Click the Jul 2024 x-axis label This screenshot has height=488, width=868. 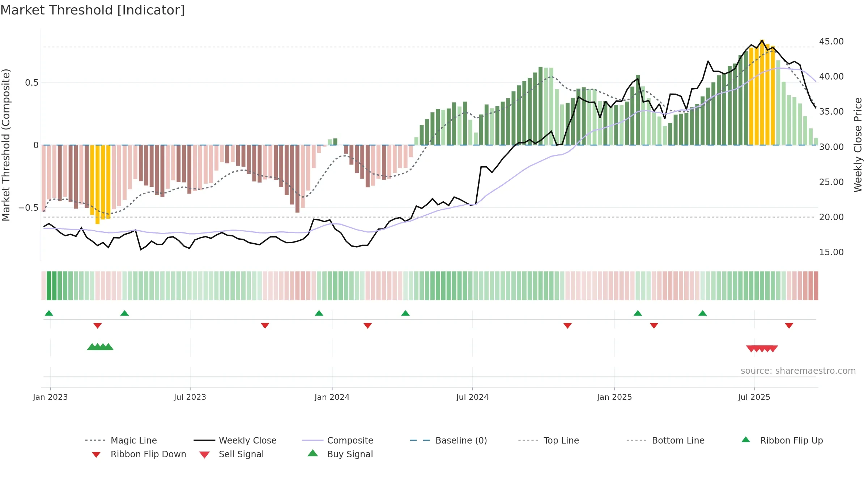[472, 397]
